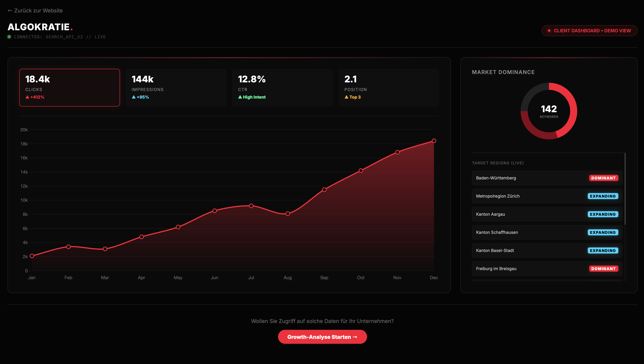Select the Clicks metric card

[69, 88]
